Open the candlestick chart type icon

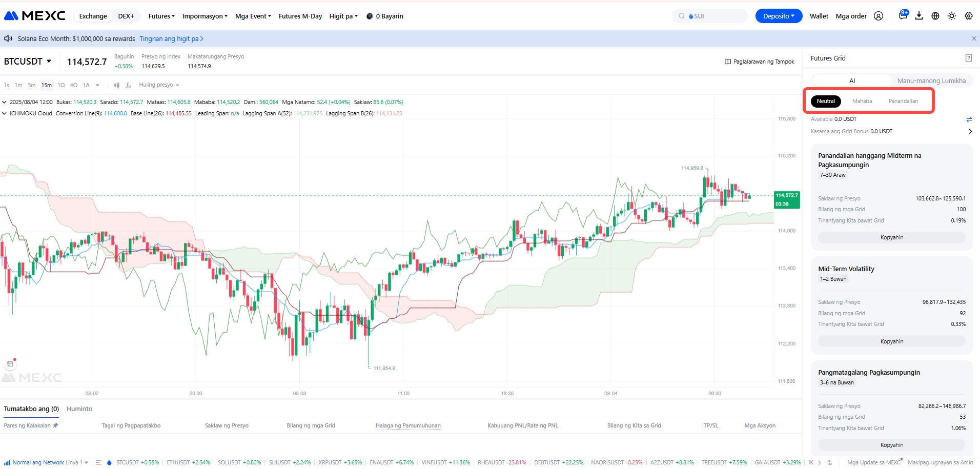116,85
